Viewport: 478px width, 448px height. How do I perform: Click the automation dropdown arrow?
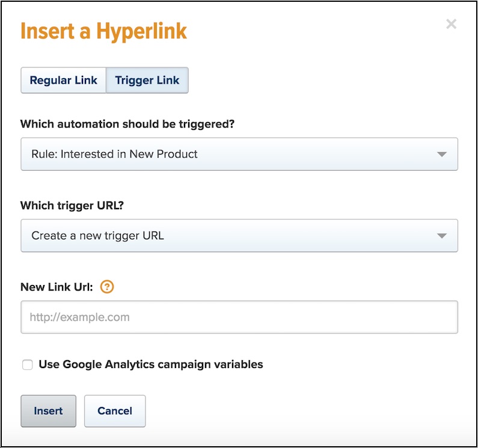(442, 154)
